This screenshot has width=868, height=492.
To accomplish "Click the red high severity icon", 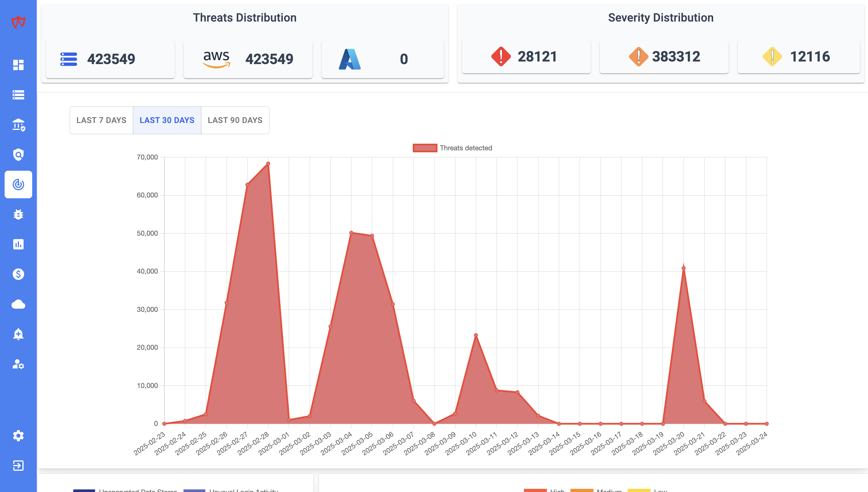I will [501, 56].
